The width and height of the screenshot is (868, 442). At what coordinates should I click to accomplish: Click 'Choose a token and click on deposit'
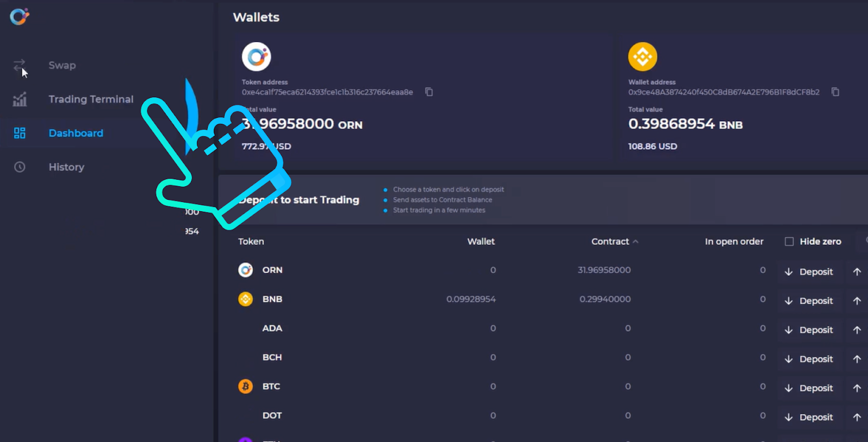tap(449, 190)
